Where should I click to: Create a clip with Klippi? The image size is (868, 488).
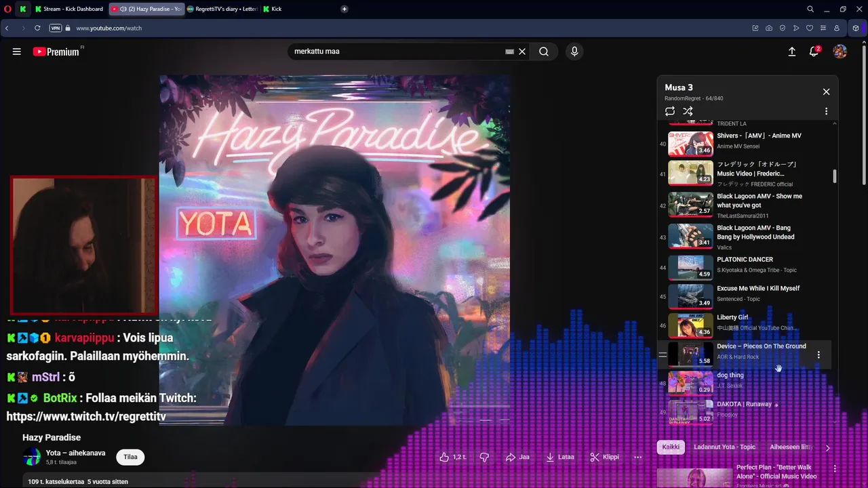(604, 457)
